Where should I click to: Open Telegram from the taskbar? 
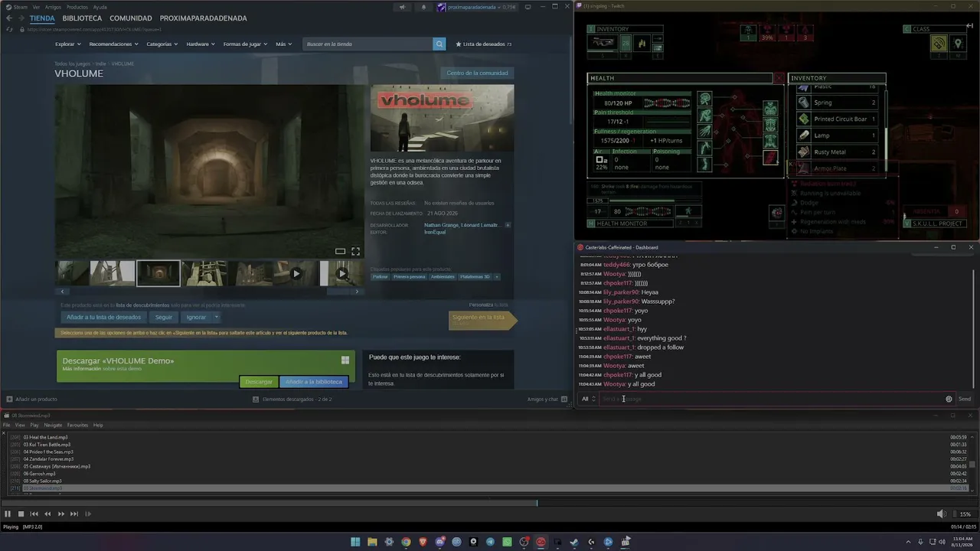pos(490,542)
